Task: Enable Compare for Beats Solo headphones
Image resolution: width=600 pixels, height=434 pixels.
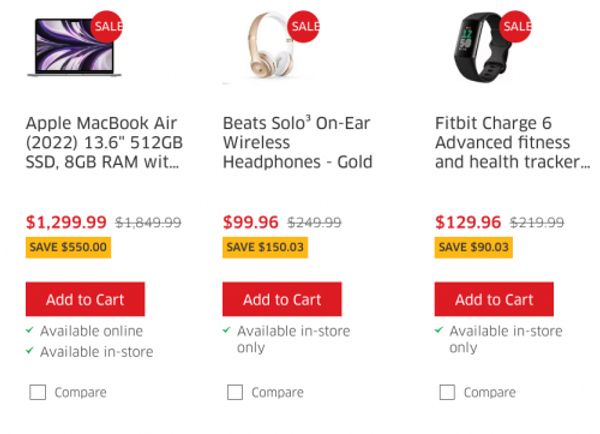Action: (235, 392)
